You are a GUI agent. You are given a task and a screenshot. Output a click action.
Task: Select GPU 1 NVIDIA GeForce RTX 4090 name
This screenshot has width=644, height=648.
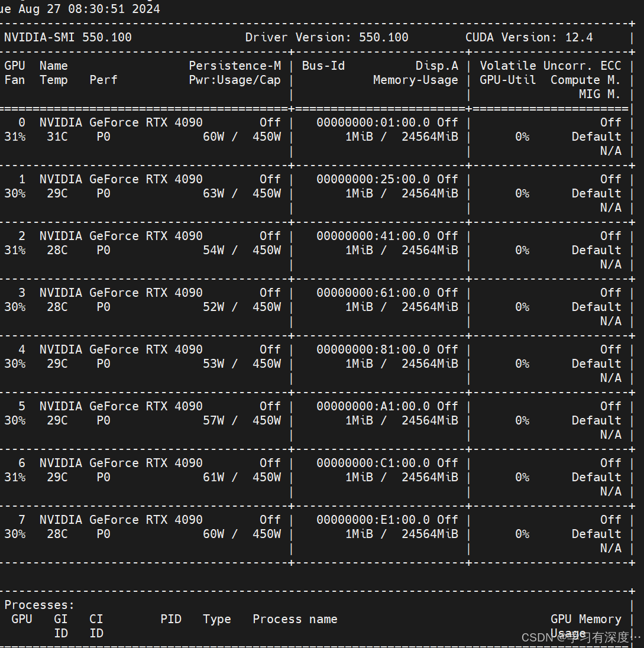click(121, 179)
